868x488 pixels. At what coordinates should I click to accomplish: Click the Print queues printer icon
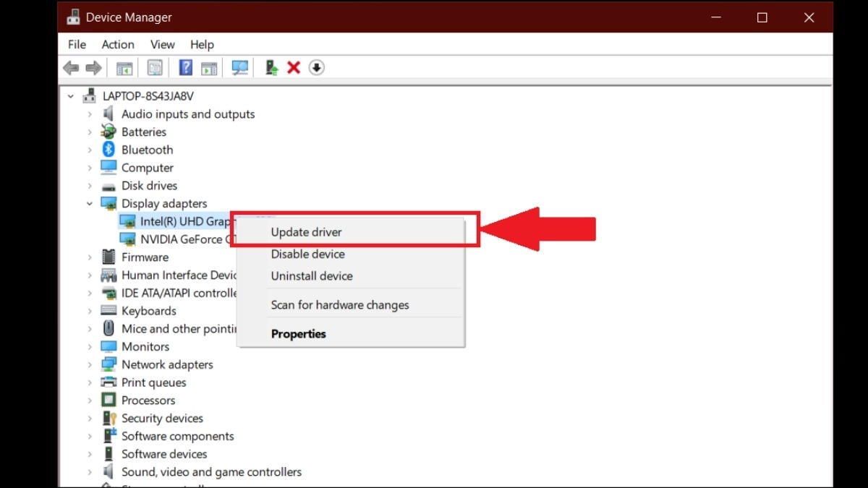[109, 382]
